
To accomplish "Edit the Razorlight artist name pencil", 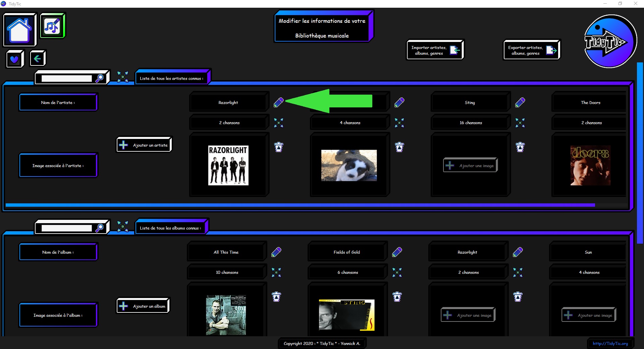I will [x=278, y=102].
